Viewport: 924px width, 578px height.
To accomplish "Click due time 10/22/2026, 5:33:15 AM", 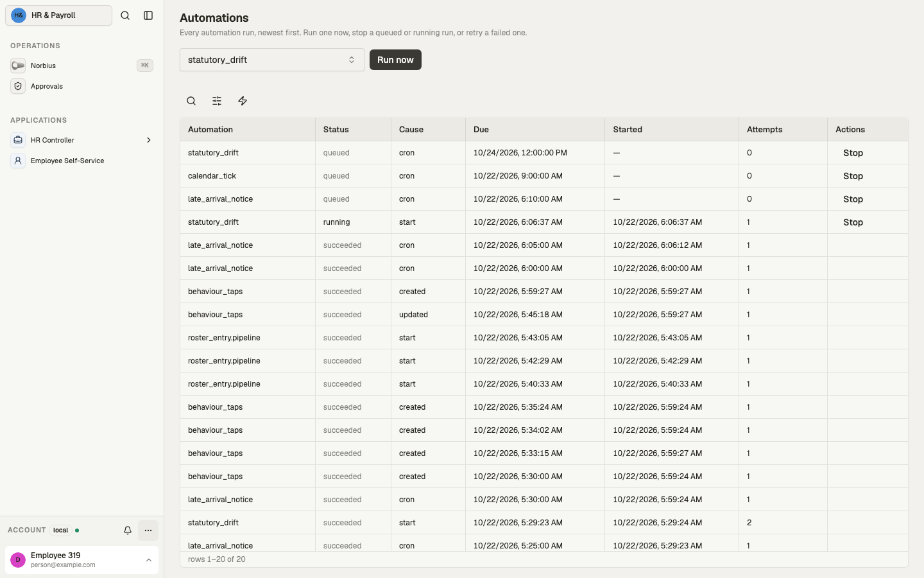I will (x=518, y=453).
